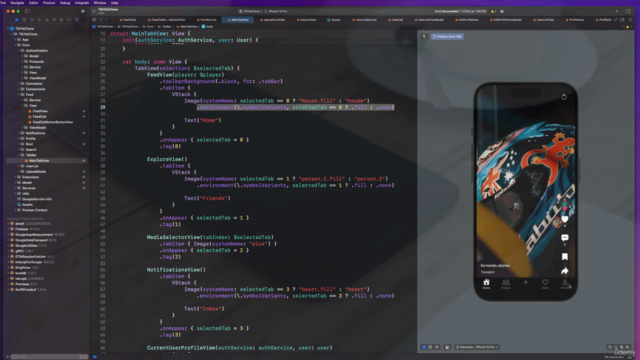Collapse the Authentication folder
This screenshot has width=640, height=360.
pos(19,51)
